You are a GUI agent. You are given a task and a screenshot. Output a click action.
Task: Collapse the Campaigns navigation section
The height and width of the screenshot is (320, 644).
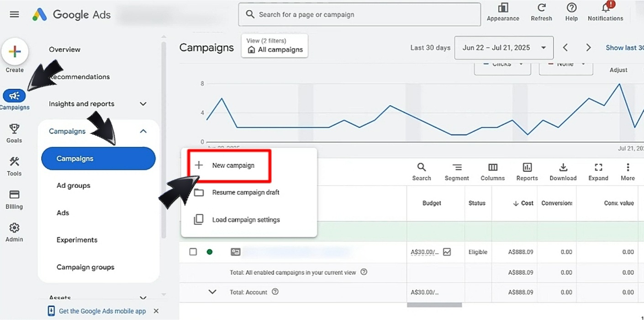143,131
